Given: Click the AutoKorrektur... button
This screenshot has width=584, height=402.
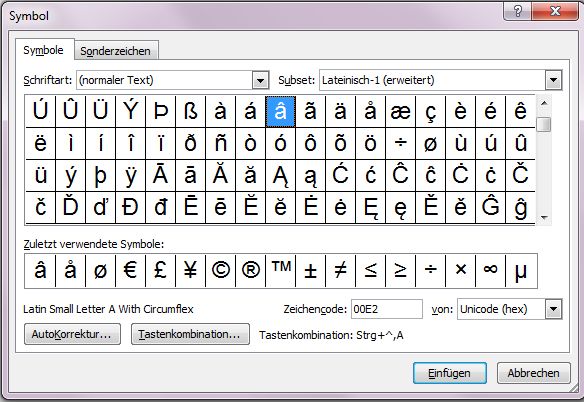Looking at the screenshot, I should tap(72, 334).
